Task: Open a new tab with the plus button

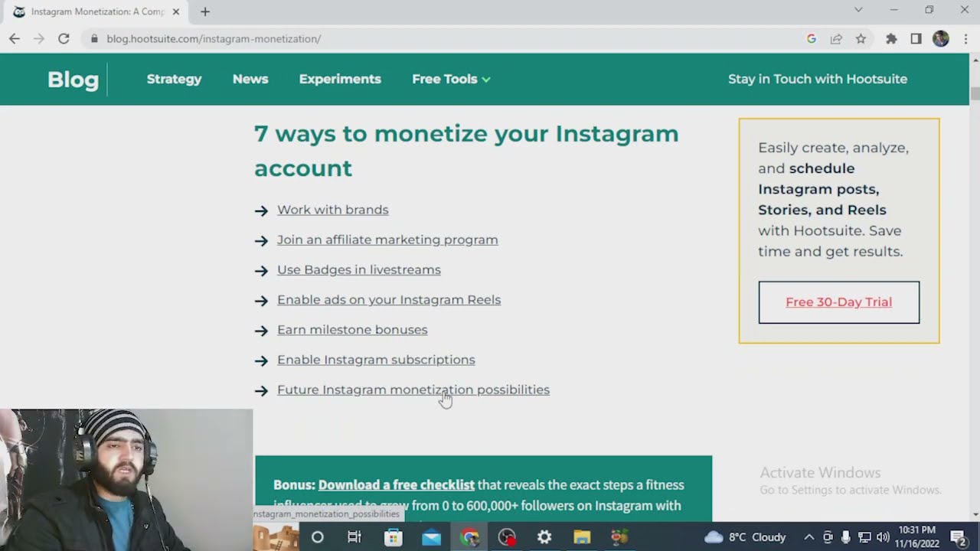Action: 204,11
